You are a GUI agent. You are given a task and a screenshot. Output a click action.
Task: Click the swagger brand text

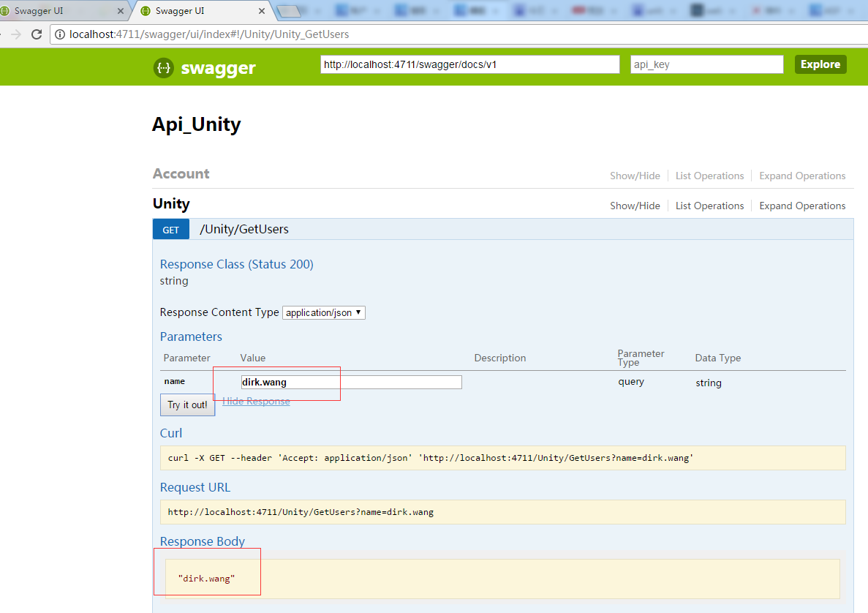click(218, 68)
